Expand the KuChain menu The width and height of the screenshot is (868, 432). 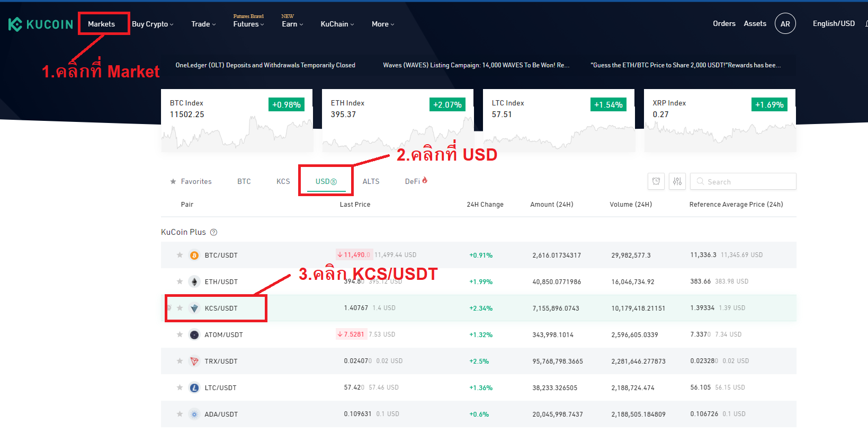click(337, 24)
